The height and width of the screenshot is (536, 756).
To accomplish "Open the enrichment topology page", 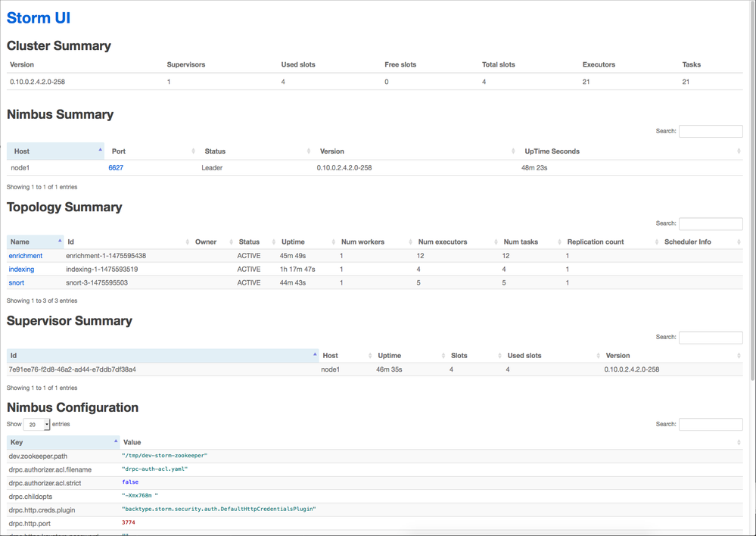I will point(25,256).
